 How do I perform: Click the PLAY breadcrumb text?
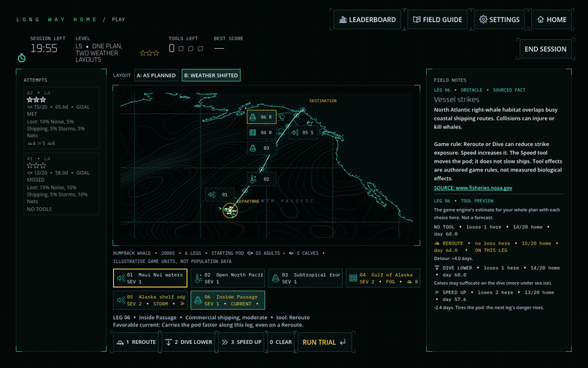pos(118,20)
